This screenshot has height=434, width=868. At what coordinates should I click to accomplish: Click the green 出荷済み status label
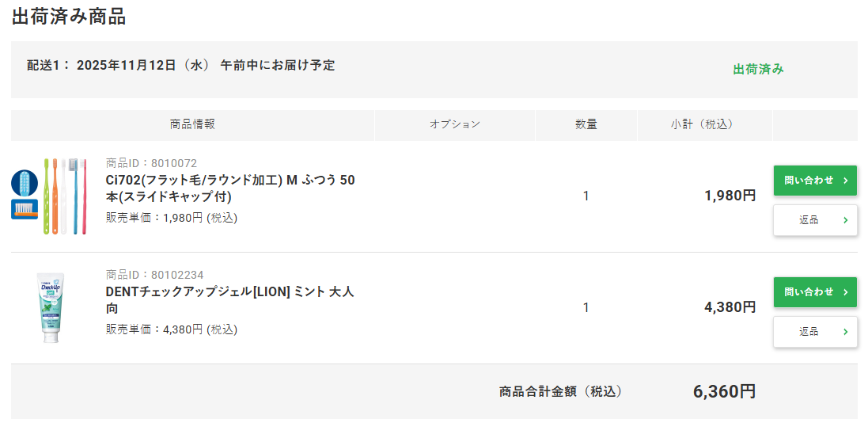point(758,70)
